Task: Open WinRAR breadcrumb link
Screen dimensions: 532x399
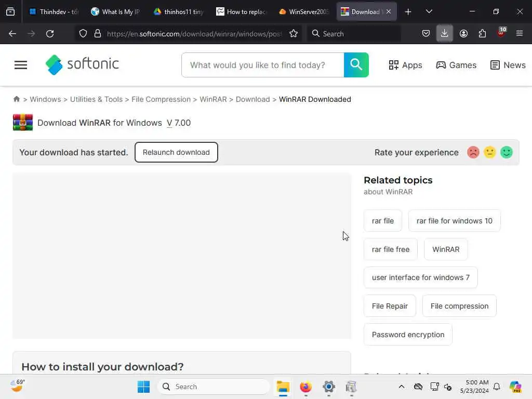Action: point(213,99)
